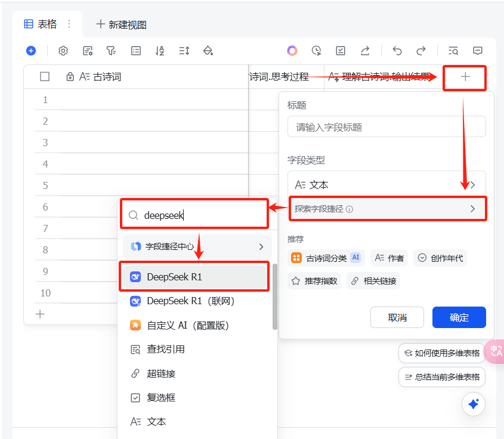The width and height of the screenshot is (504, 439).
Task: Redo action arrow
Action: click(x=421, y=51)
